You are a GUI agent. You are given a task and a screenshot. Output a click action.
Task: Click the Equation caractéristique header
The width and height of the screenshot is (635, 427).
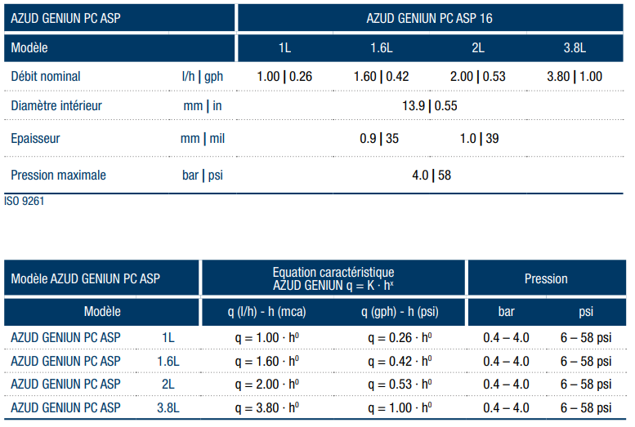[x=333, y=279]
